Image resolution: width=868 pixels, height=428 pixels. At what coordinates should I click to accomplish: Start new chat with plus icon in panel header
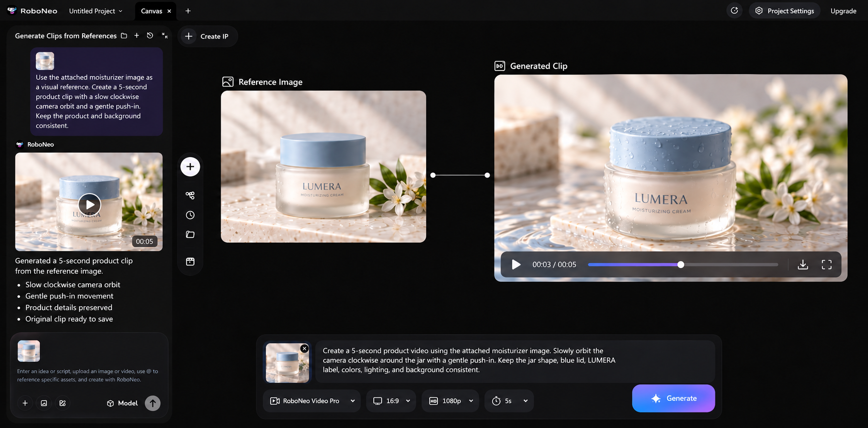(137, 36)
